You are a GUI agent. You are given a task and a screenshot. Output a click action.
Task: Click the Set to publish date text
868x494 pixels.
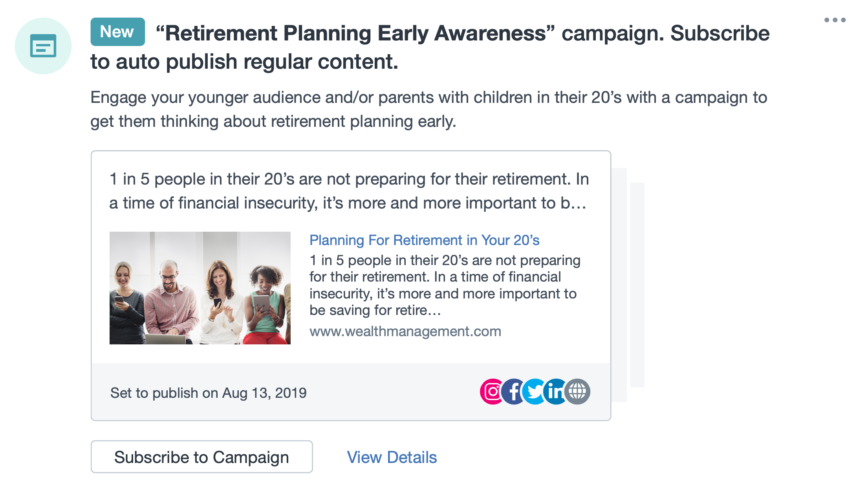(208, 393)
